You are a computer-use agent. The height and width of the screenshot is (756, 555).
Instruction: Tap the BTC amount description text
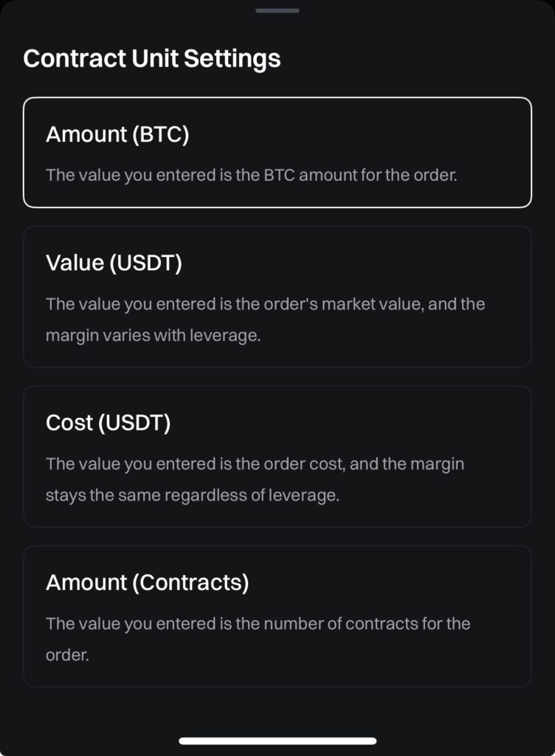pyautogui.click(x=251, y=176)
